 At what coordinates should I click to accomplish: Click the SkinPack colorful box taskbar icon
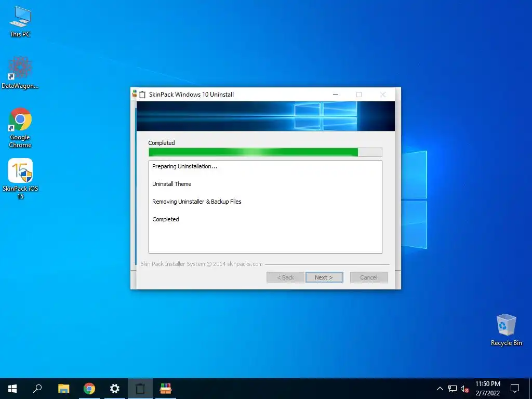[166, 389]
